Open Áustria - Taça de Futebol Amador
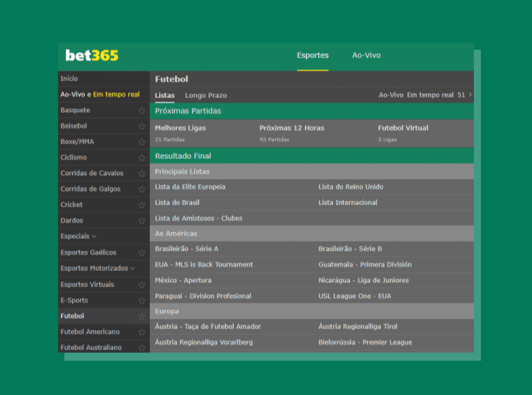The width and height of the screenshot is (532, 395). click(x=208, y=326)
